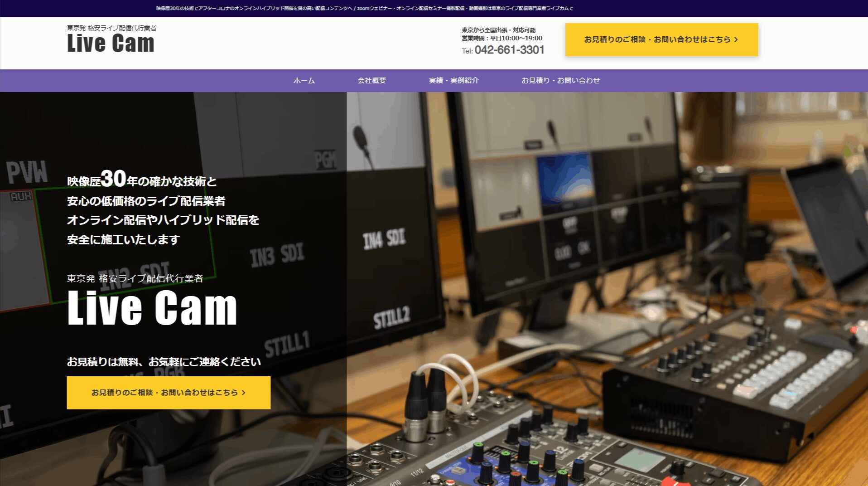Click the top dark banner description text
Screen dimensions: 868x486
(364, 8)
